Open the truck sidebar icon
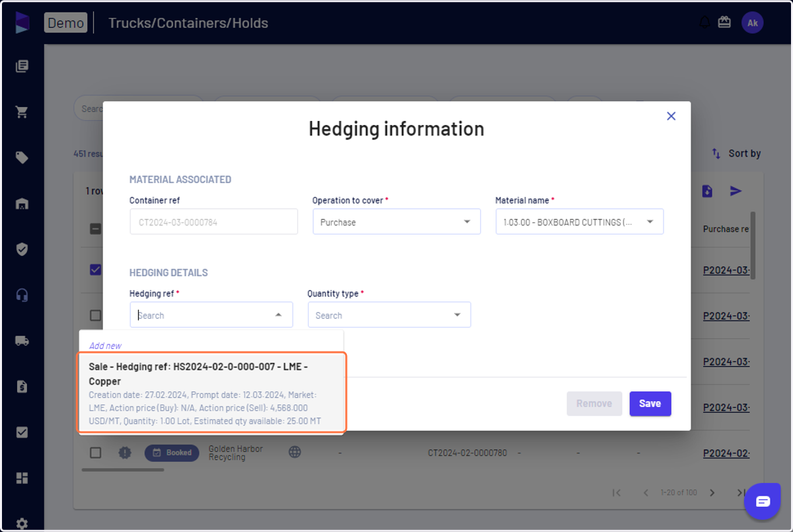Screen dimensions: 793x532 [x=22, y=341]
